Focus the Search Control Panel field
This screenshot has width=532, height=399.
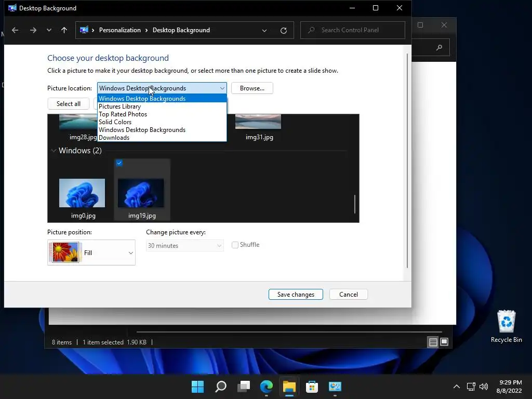[x=353, y=30]
